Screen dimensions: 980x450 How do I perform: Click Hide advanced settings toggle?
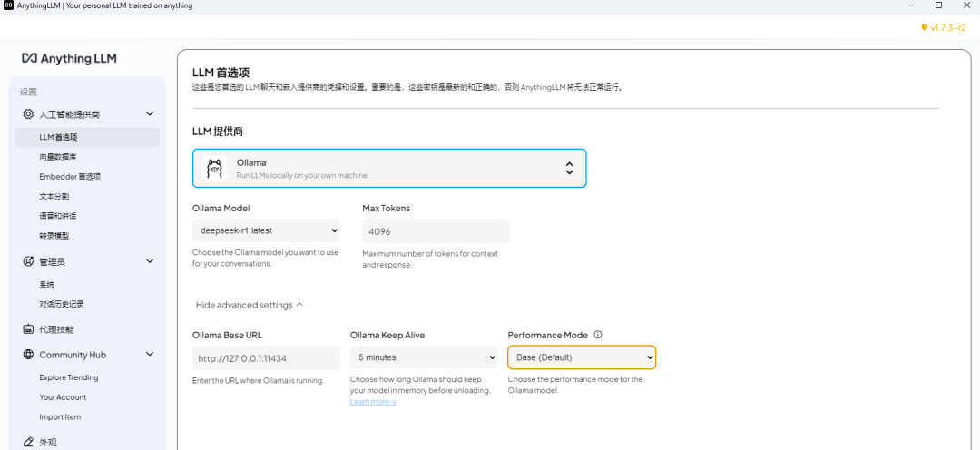(x=250, y=305)
